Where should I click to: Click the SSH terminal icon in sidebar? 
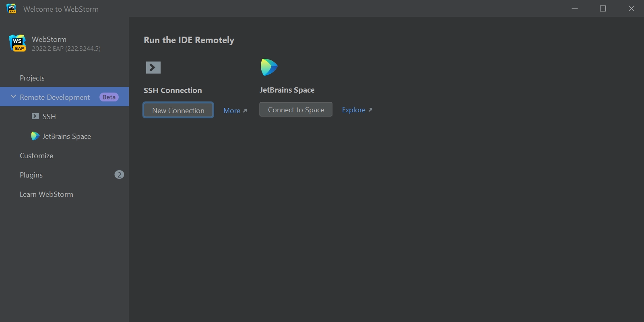[35, 116]
